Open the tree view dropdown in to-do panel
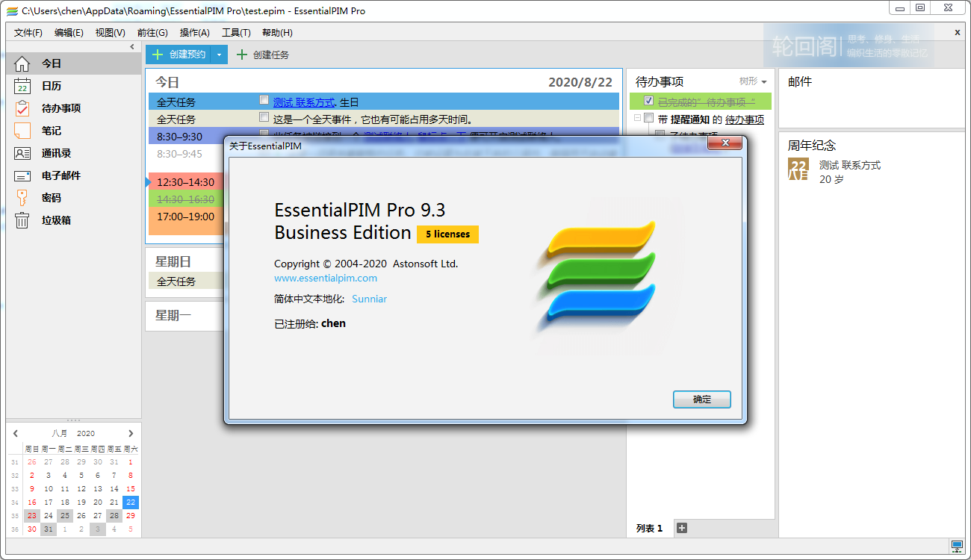Image resolution: width=971 pixels, height=560 pixels. [753, 81]
